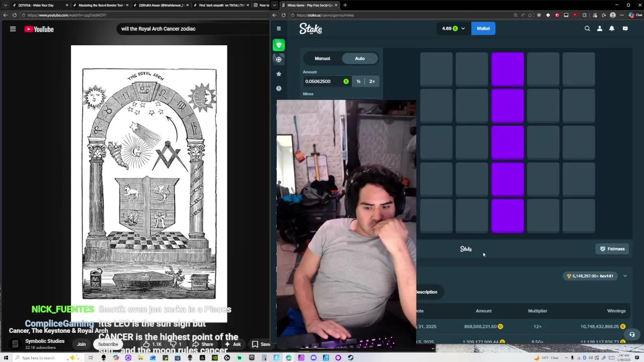
Task: Open recent clock icon in Stake sidebar
Action: 279,88
